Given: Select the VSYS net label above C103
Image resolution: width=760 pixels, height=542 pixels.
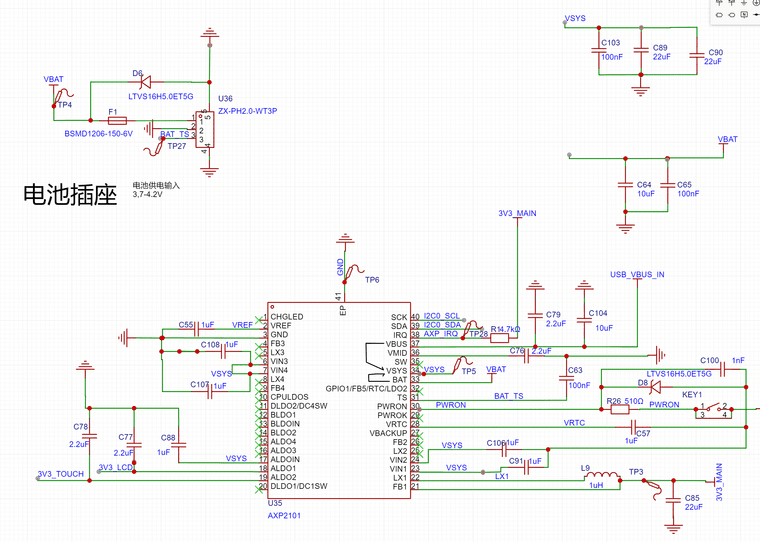Looking at the screenshot, I should click(575, 18).
